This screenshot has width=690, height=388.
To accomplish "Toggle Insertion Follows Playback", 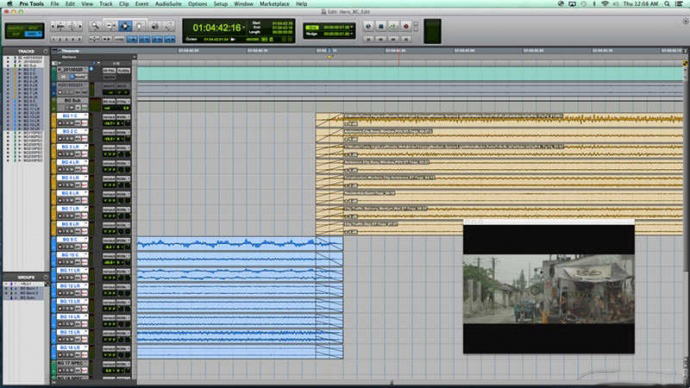I will [x=170, y=39].
